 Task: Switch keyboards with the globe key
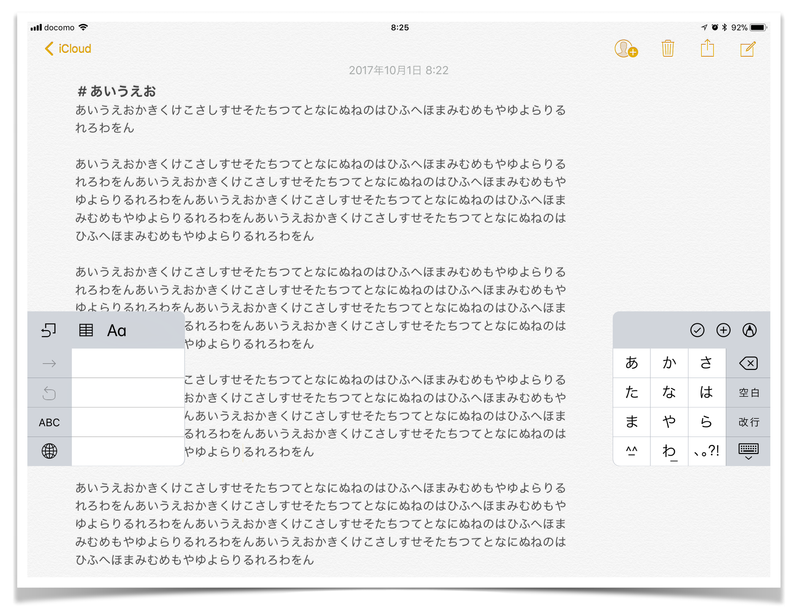48,452
